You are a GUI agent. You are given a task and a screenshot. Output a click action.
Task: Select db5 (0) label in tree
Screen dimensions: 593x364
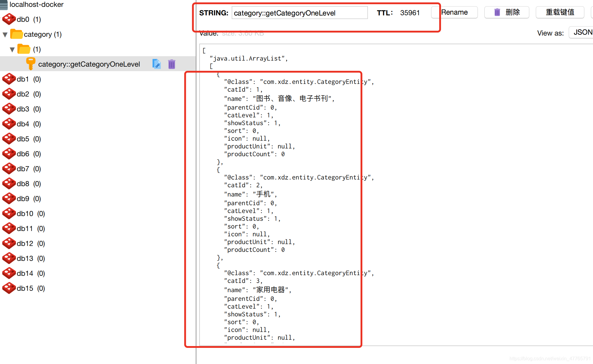[x=29, y=139]
